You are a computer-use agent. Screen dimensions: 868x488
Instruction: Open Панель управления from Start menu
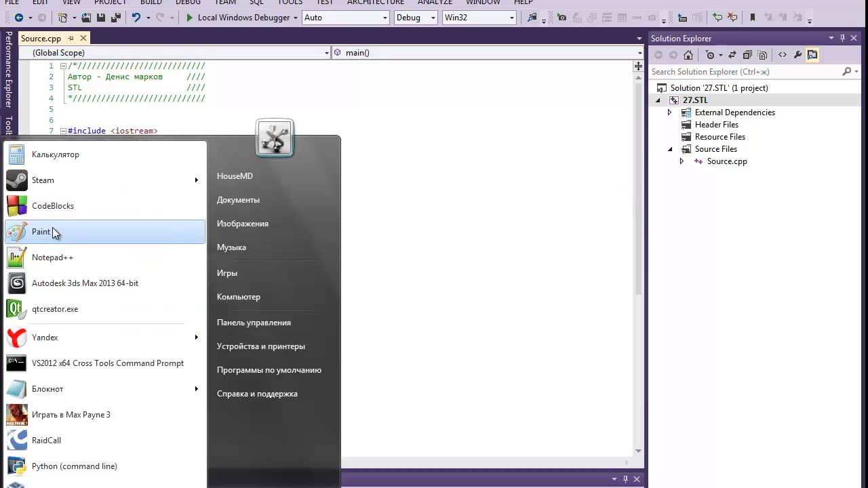click(x=254, y=323)
